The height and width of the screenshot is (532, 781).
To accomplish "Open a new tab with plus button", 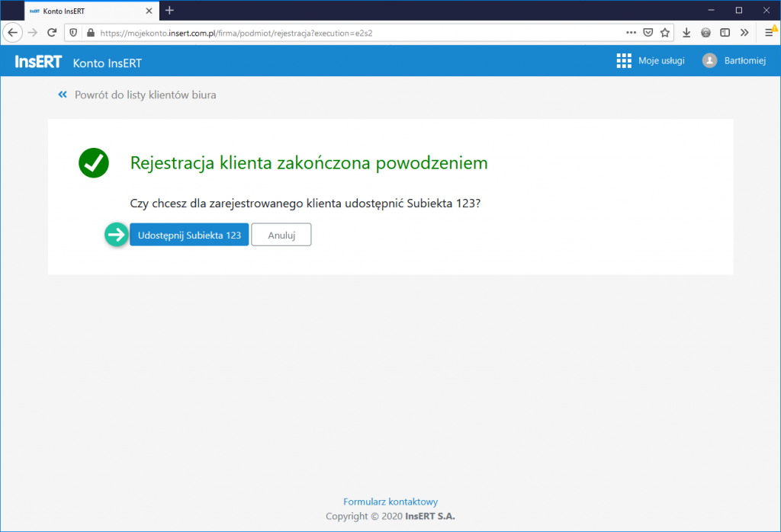I will [169, 11].
